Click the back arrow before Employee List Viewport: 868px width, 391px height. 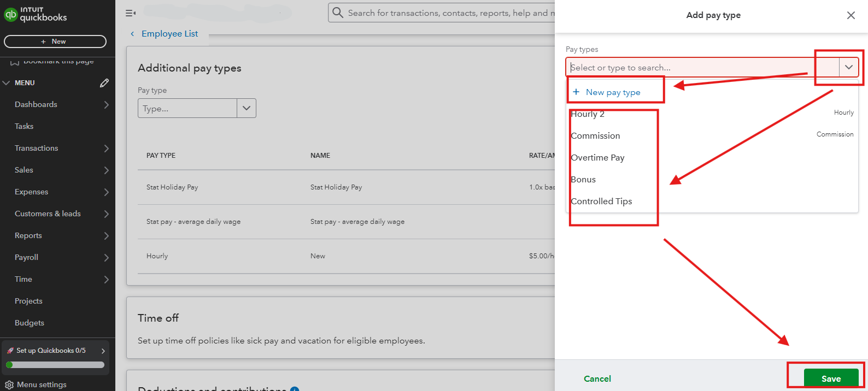(x=132, y=34)
